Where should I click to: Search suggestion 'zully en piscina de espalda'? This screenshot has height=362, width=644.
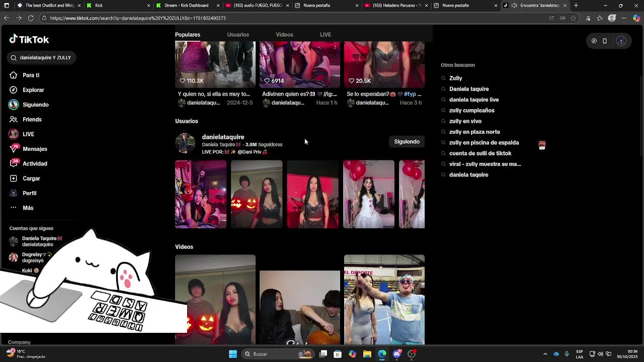coord(484,143)
